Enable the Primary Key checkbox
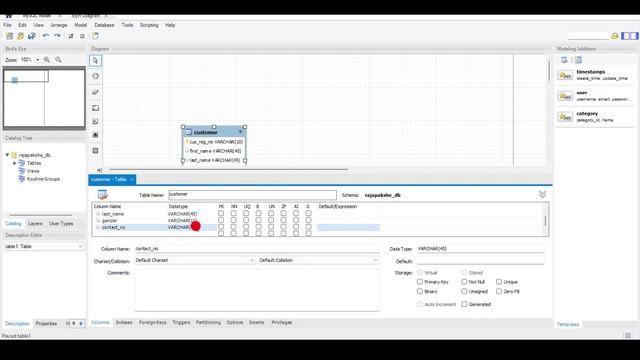The image size is (640, 360). (420, 282)
